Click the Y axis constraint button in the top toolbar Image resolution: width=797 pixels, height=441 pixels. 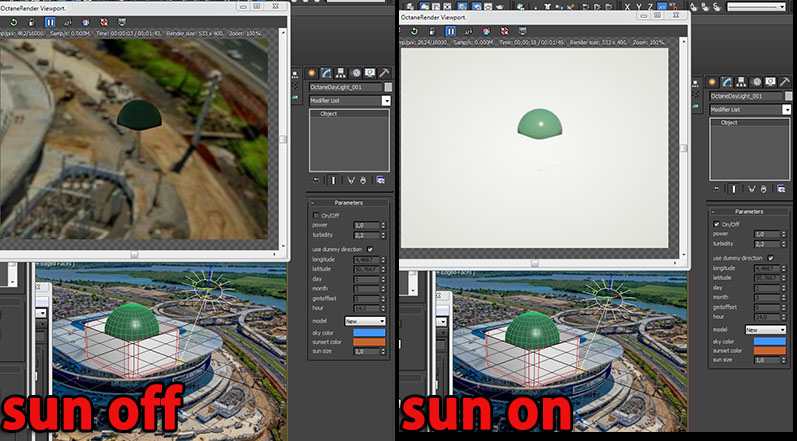(638, 7)
